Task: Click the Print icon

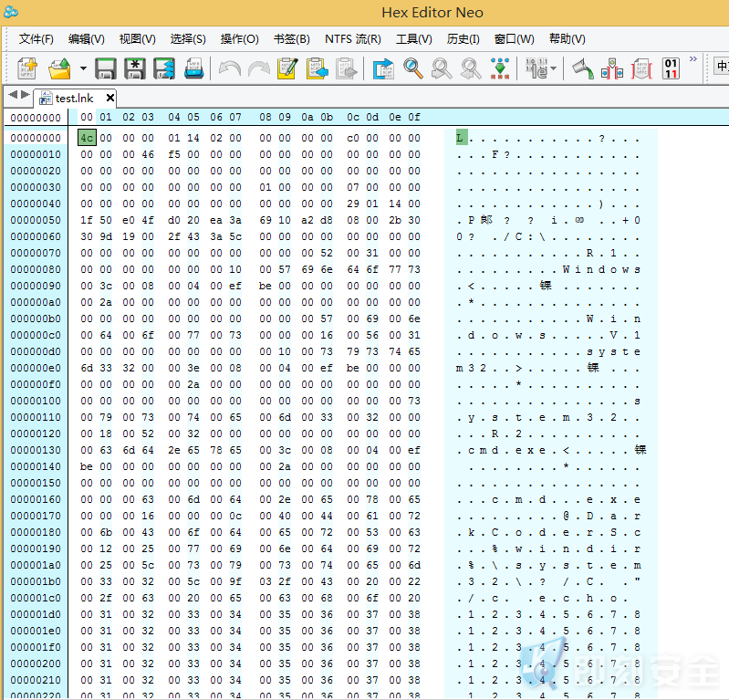Action: coord(193,68)
